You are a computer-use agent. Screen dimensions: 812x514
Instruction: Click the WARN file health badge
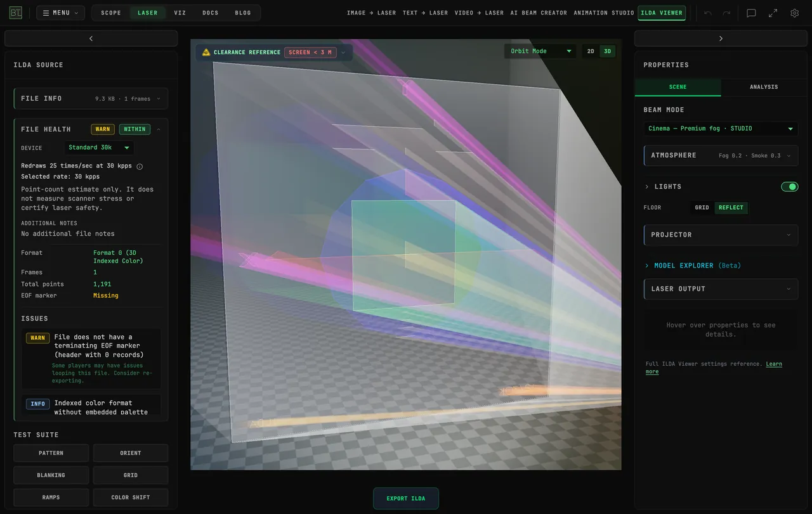tap(103, 129)
